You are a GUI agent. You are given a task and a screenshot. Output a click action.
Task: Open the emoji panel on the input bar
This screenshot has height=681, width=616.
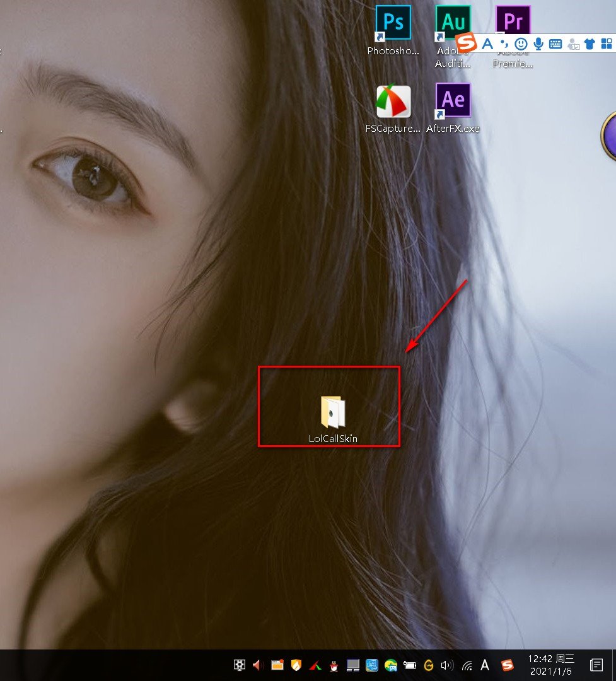click(521, 44)
